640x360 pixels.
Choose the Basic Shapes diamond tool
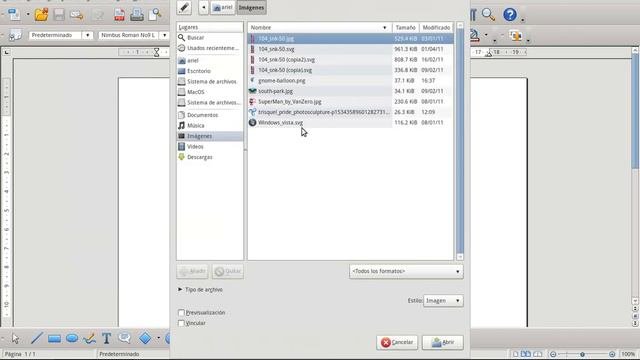[x=145, y=338]
